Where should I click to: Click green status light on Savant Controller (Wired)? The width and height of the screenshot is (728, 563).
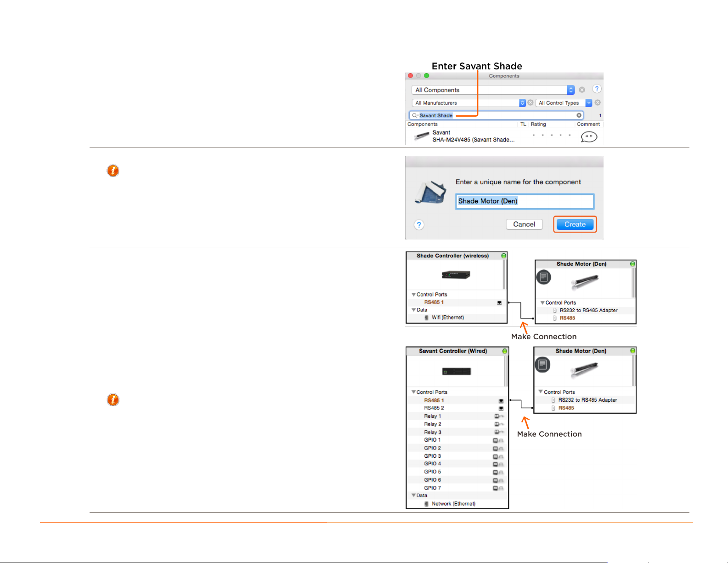(505, 351)
